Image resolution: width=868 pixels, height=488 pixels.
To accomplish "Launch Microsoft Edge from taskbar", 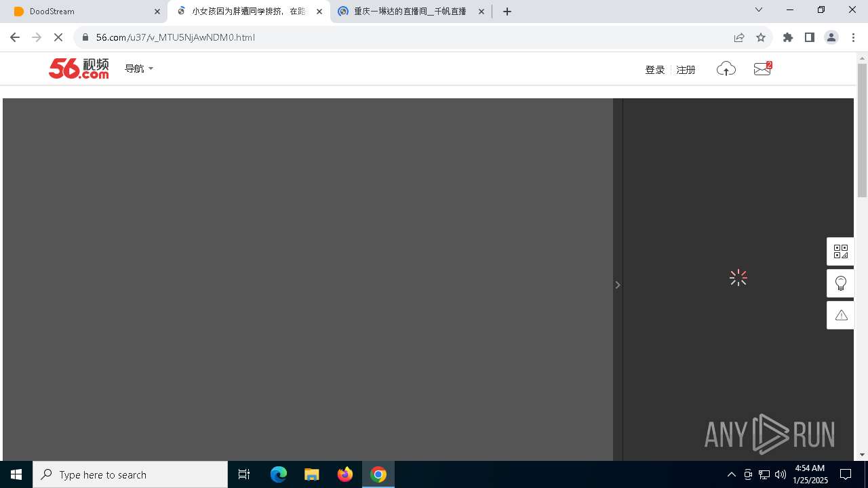I will 279,474.
